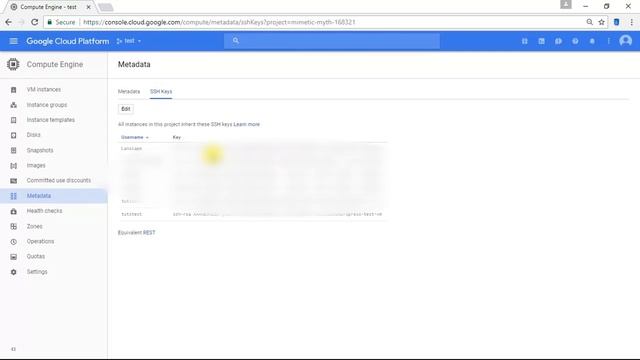The width and height of the screenshot is (640, 360).
Task: Click the Zones sidebar icon
Action: point(13,226)
